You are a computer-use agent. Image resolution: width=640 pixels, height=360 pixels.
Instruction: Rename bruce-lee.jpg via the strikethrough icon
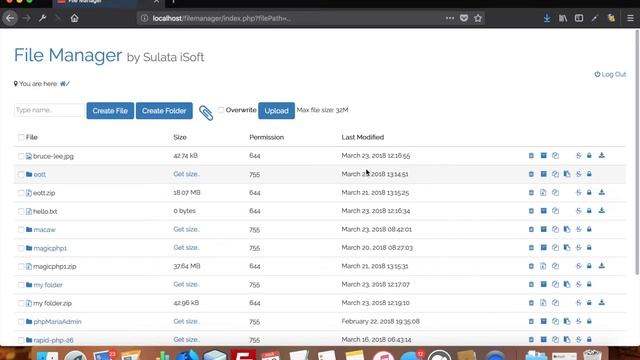pos(578,156)
